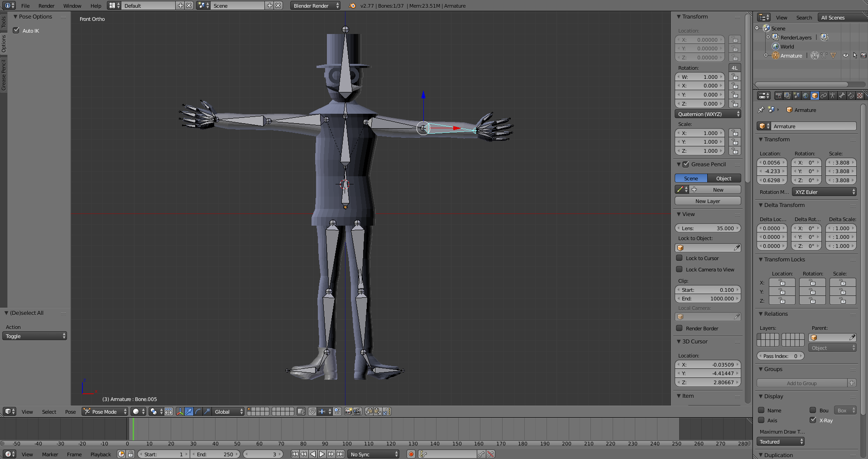The width and height of the screenshot is (868, 459).
Task: Click the New grease pencil button
Action: 715,189
